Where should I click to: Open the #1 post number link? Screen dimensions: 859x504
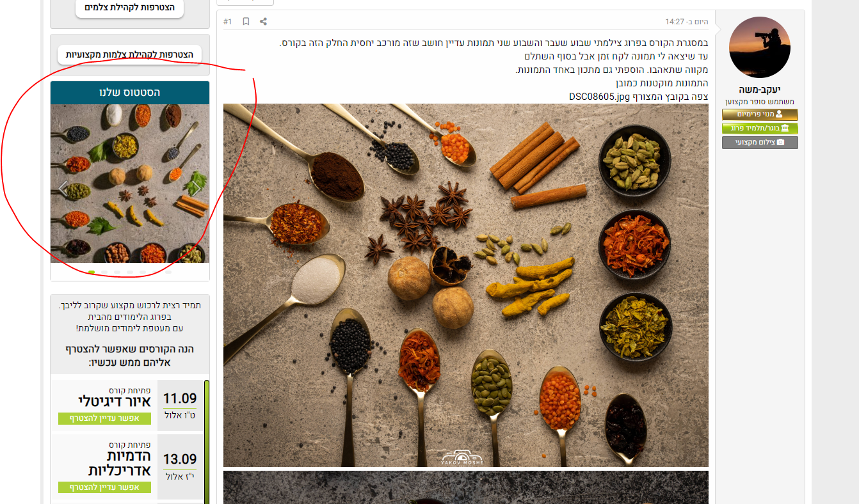(228, 22)
